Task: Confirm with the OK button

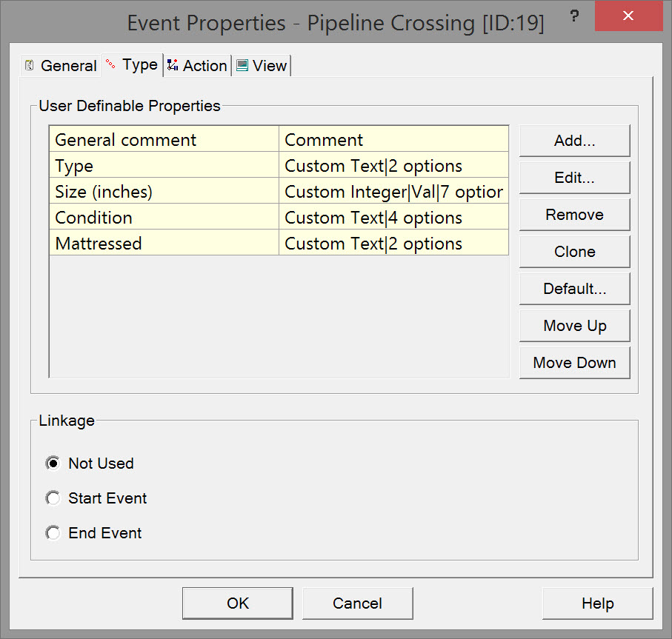Action: [x=238, y=603]
